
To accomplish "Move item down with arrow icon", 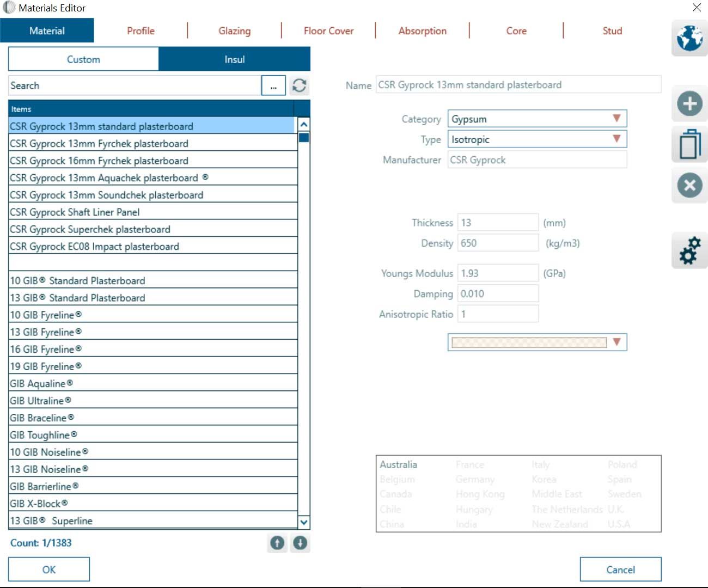I will click(x=300, y=543).
